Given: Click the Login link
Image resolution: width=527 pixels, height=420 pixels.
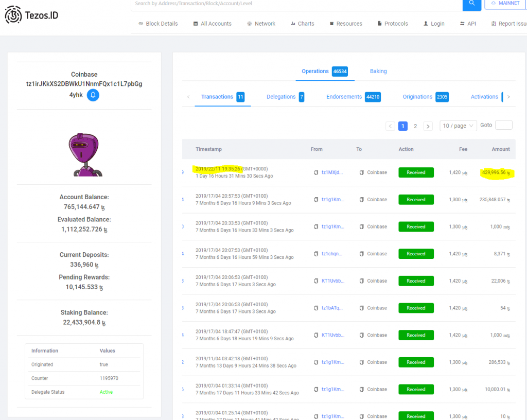Looking at the screenshot, I should coord(434,24).
